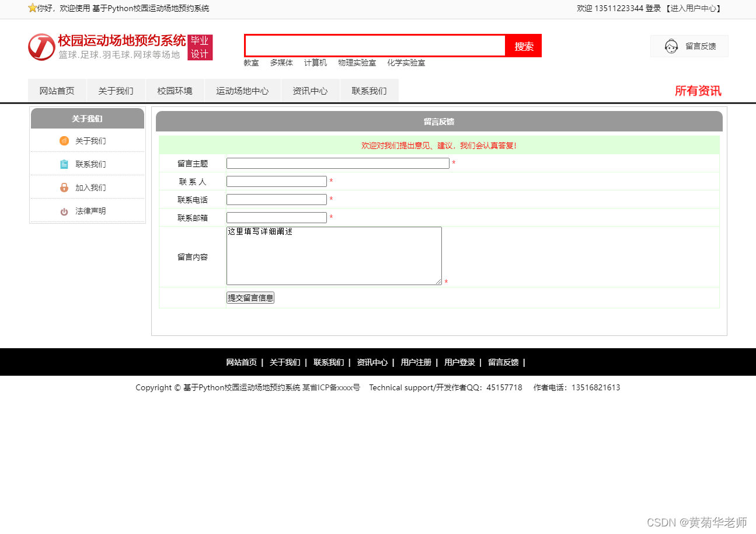
Task: Click the red 所有资讯 link
Action: tap(698, 91)
